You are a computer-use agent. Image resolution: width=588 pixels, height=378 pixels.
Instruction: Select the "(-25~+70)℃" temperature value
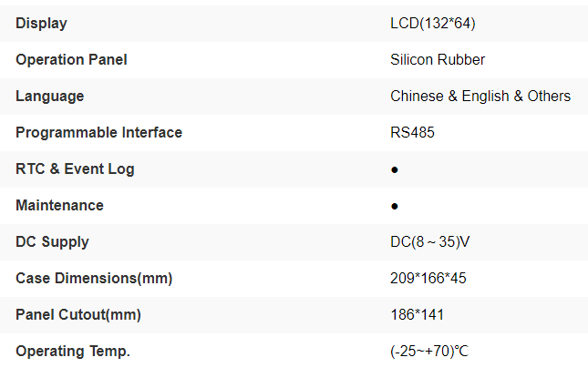click(x=429, y=351)
